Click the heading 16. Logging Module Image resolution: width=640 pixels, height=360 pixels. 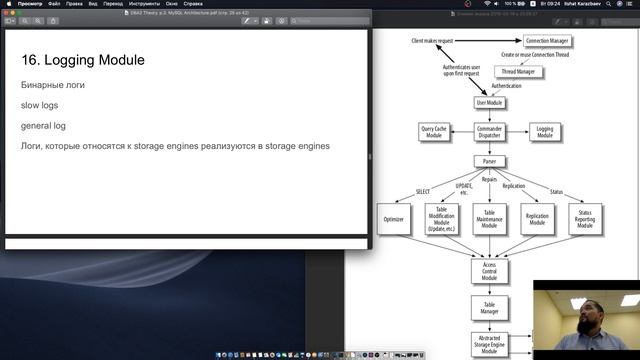click(83, 60)
